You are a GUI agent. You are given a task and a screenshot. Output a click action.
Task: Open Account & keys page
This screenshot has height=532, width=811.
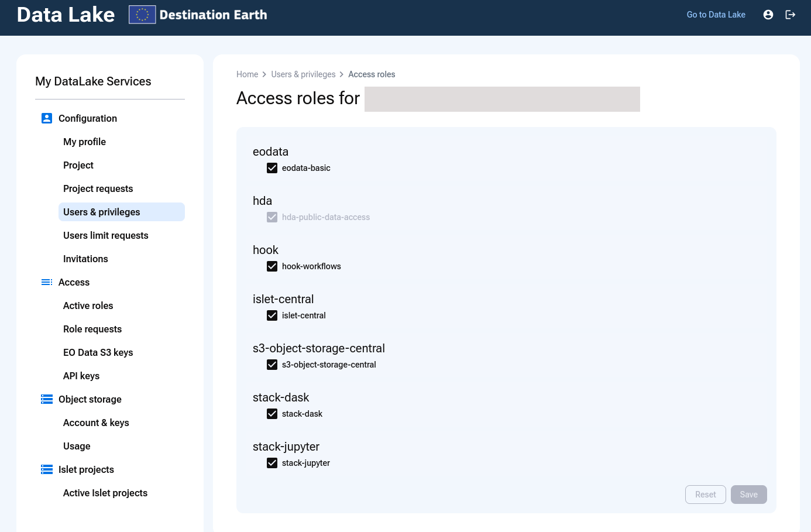point(122,423)
